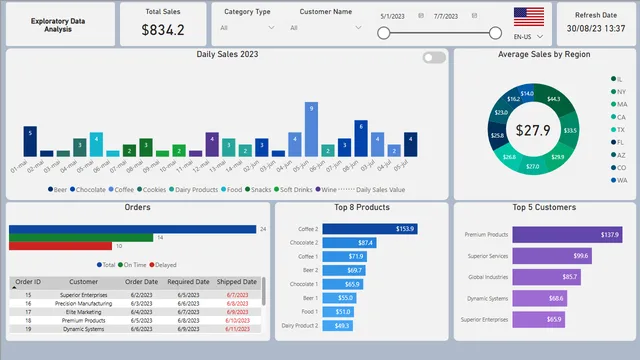Select Snacks legend item
Image resolution: width=640 pixels, height=360 pixels.
coord(258,189)
